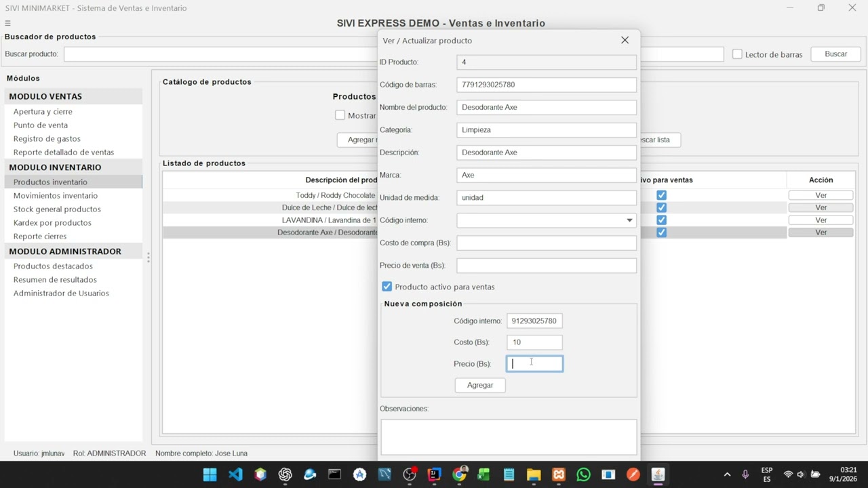Open Movimientos inventario
The image size is (868, 488).
pyautogui.click(x=56, y=195)
